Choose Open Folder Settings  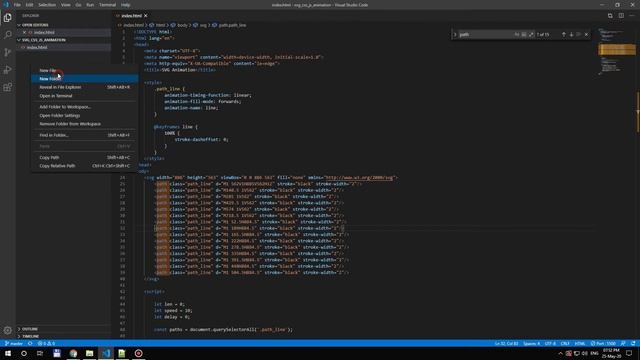(x=84, y=115)
